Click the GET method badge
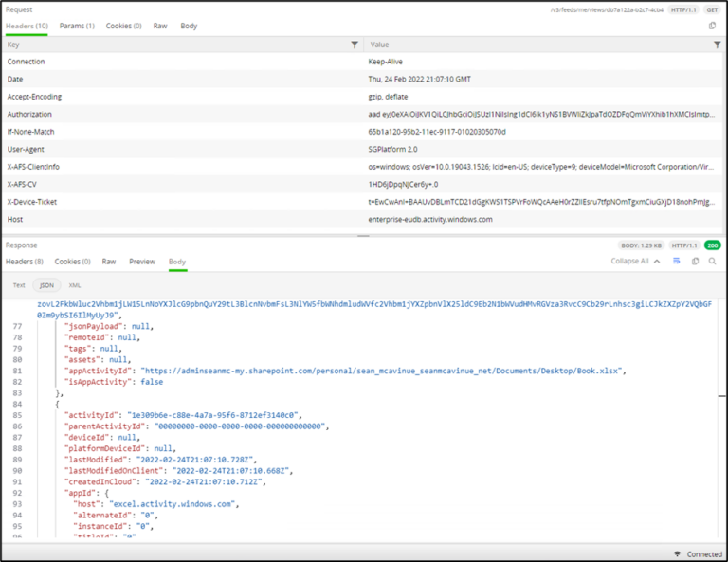Screen dimensions: 728x562 712,9
